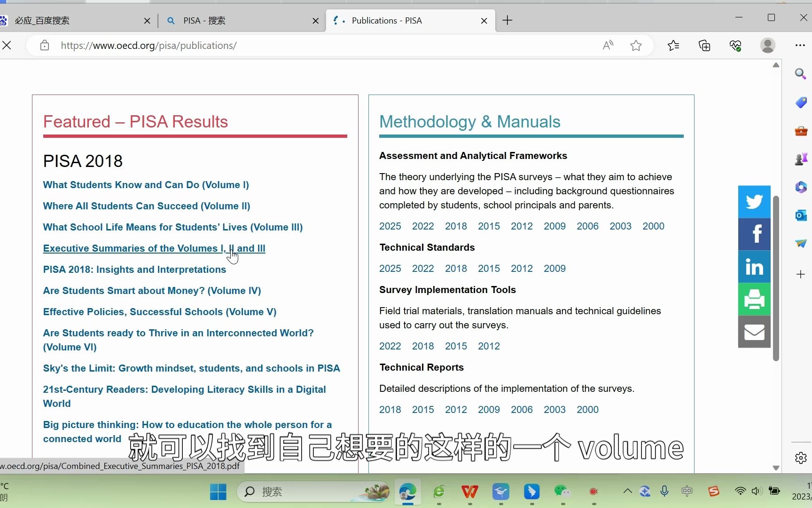Screen dimensions: 812x508
Task: Open a new browser tab
Action: click(507, 20)
